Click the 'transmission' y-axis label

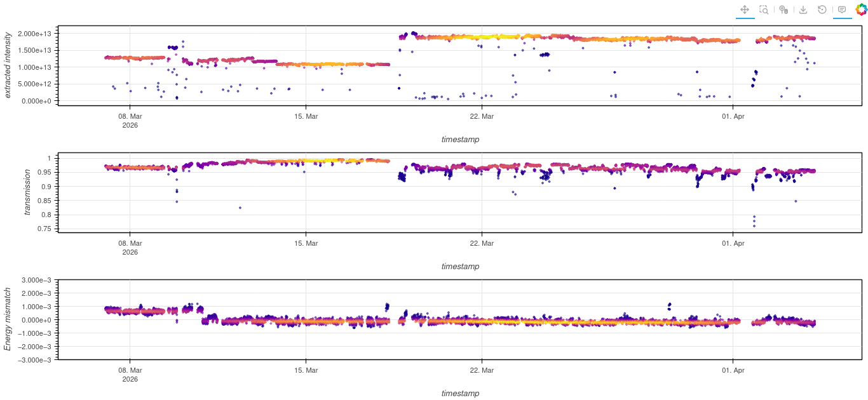click(27, 192)
